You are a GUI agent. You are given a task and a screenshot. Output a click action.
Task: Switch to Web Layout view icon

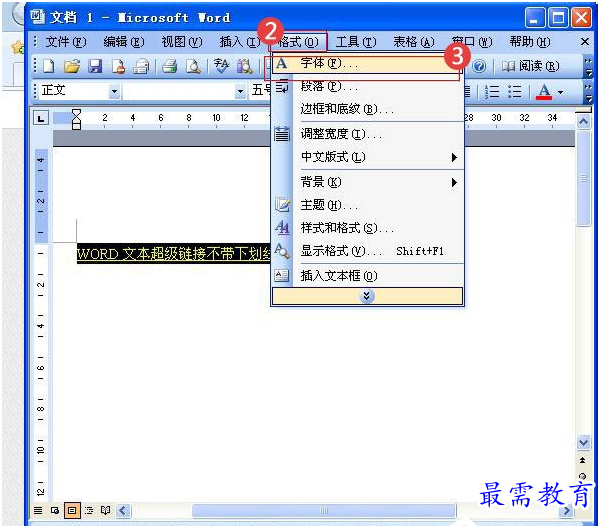click(55, 510)
